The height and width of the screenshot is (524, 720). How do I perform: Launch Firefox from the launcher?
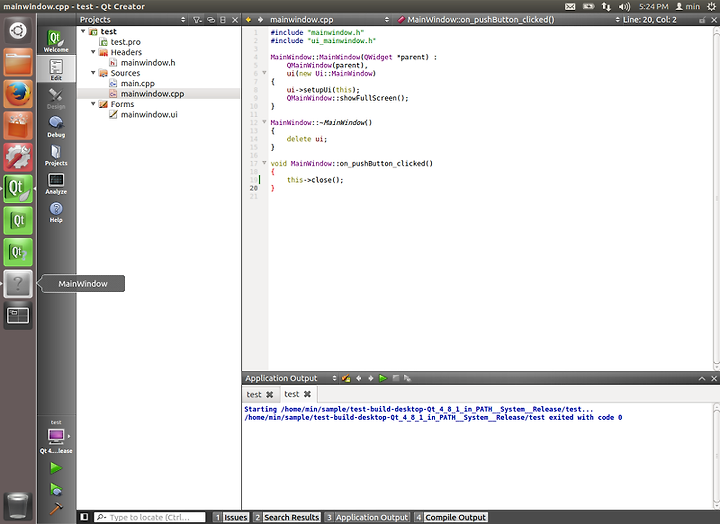[x=18, y=94]
